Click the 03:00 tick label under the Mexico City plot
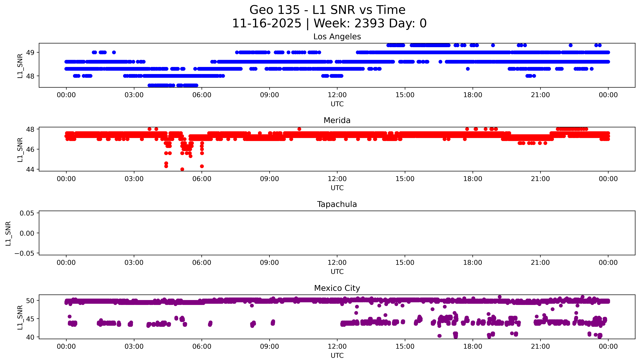 (134, 346)
